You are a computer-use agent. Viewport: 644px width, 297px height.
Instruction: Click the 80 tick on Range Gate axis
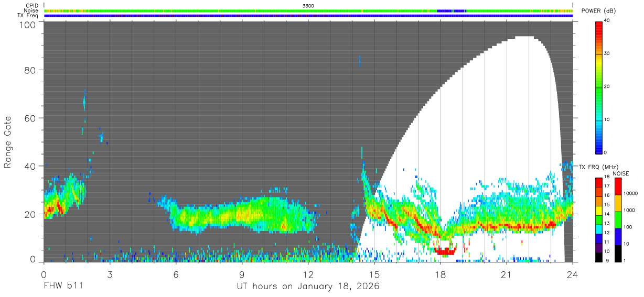tap(30, 70)
